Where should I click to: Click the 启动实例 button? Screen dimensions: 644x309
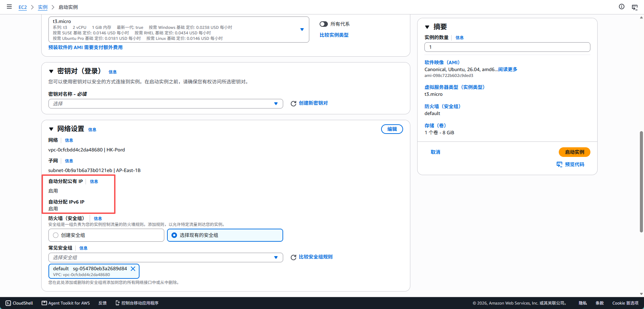[575, 152]
